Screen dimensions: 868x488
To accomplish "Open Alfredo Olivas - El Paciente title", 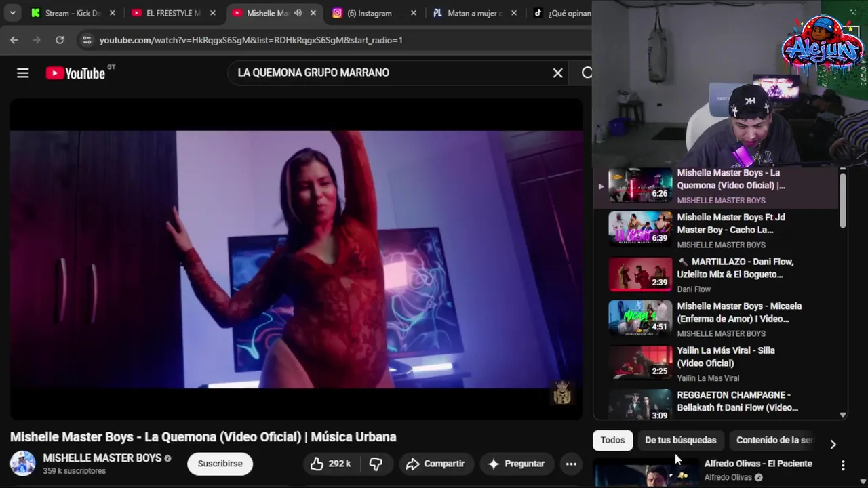I will [x=758, y=464].
